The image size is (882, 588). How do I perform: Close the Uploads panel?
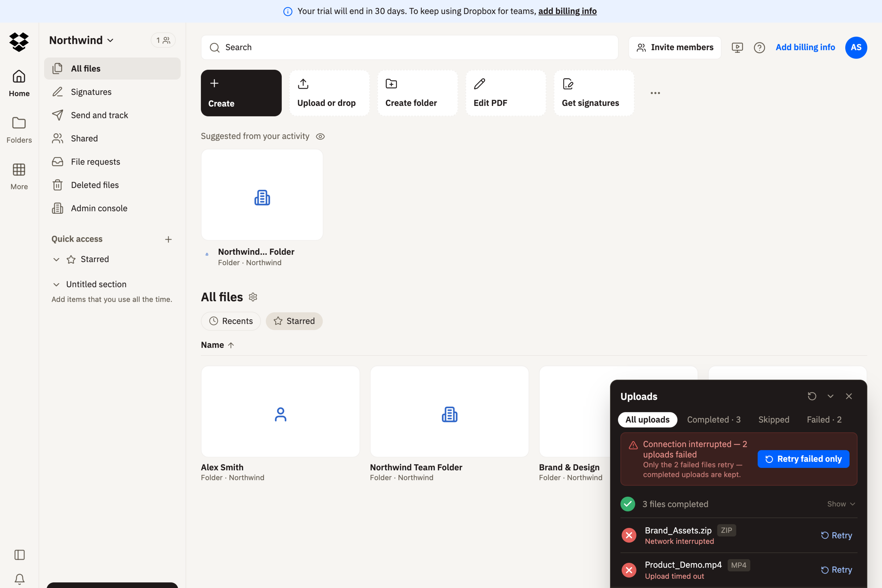[x=849, y=396]
